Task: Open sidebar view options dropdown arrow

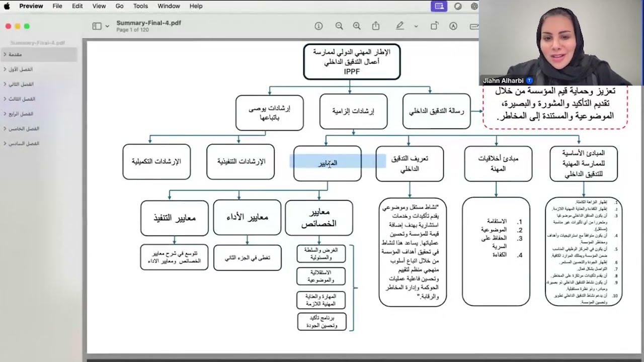Action: (x=107, y=26)
